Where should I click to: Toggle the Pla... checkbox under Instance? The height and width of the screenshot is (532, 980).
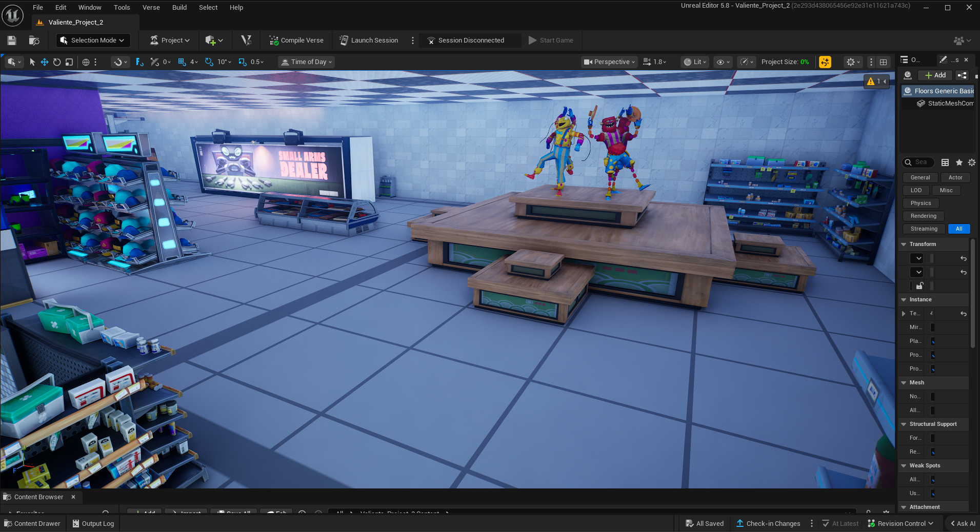click(x=932, y=341)
